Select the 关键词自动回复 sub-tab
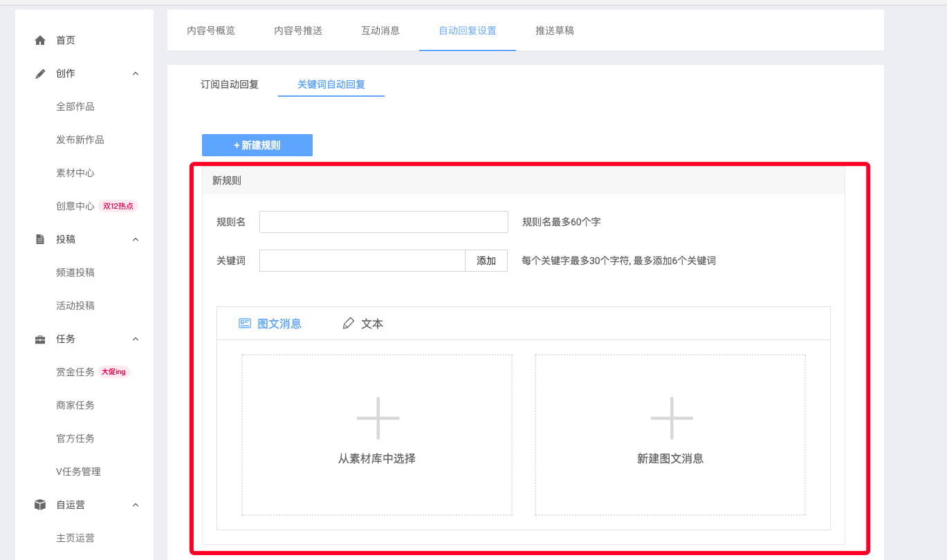947x560 pixels. click(x=331, y=84)
